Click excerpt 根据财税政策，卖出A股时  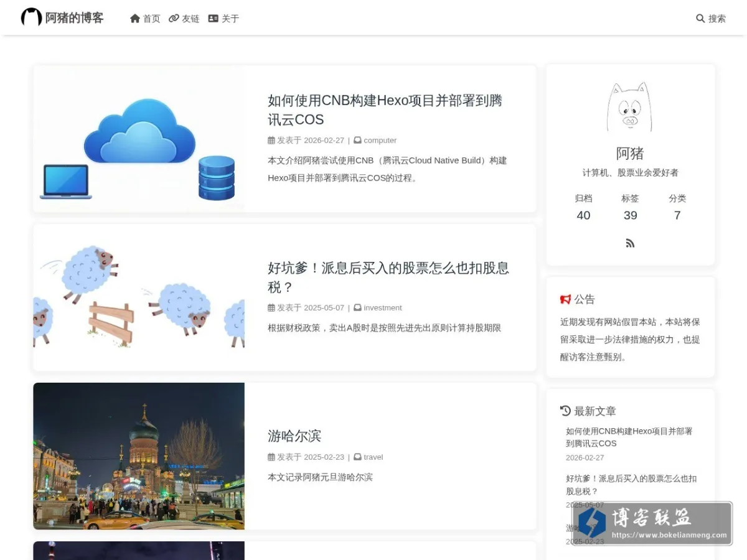(384, 328)
